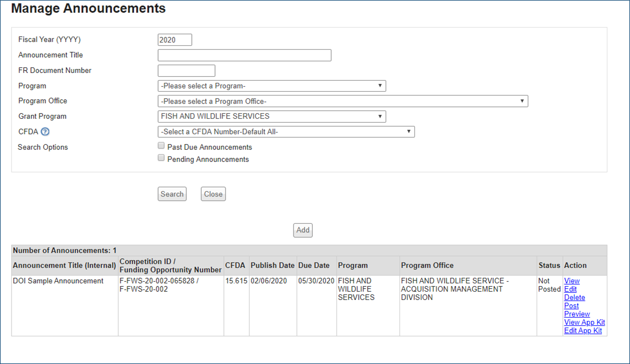Click the Delete action link
The width and height of the screenshot is (630, 364).
[574, 298]
